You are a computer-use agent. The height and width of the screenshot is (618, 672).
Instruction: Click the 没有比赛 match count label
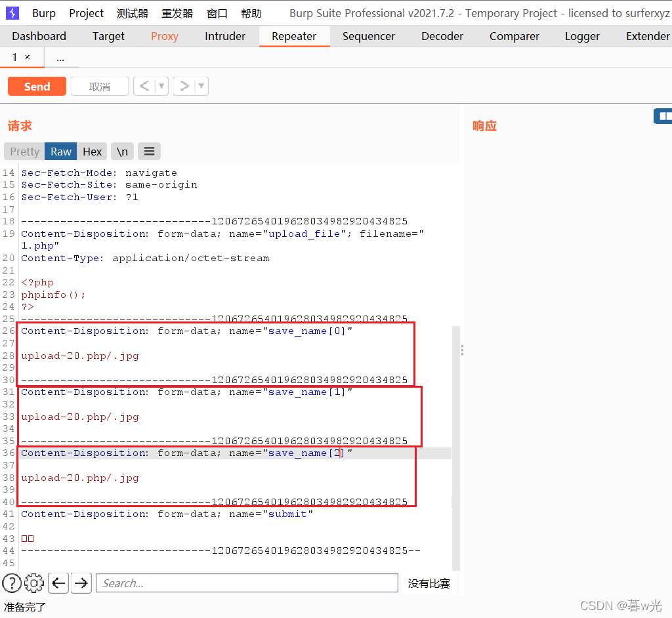coord(429,583)
